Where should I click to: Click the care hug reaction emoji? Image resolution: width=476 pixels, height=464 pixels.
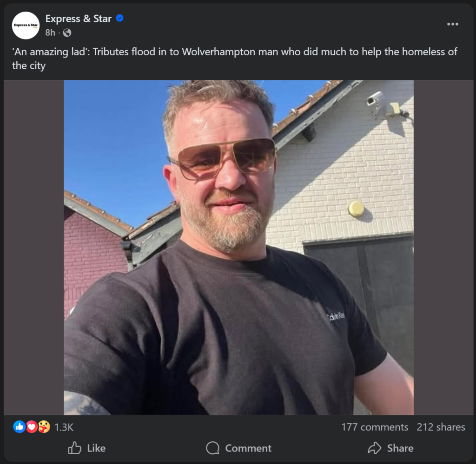tap(44, 427)
